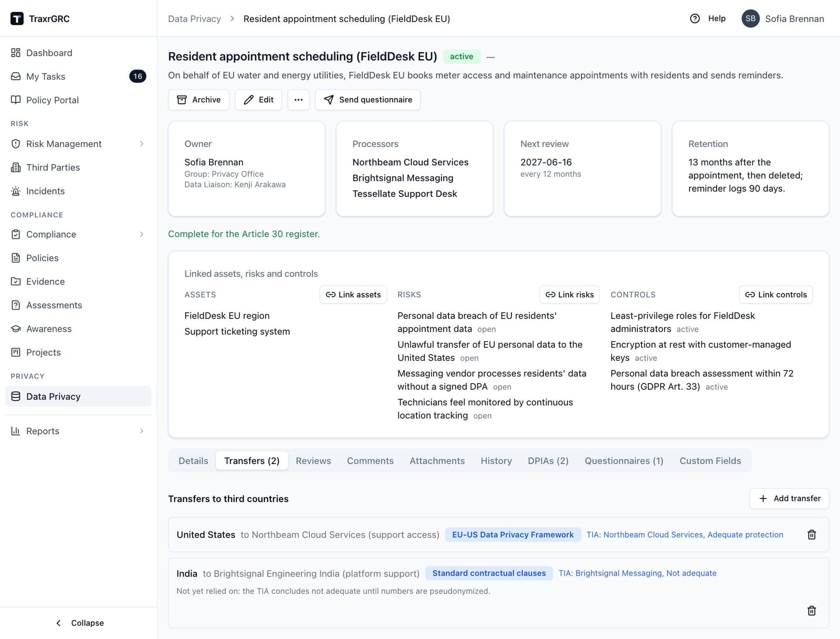Click the SB user avatar

(750, 19)
